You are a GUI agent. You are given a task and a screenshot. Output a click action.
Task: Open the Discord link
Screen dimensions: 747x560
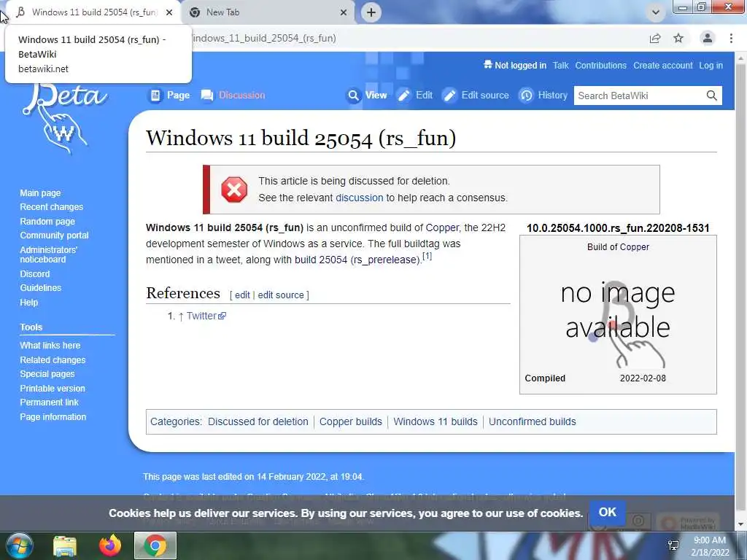35,274
